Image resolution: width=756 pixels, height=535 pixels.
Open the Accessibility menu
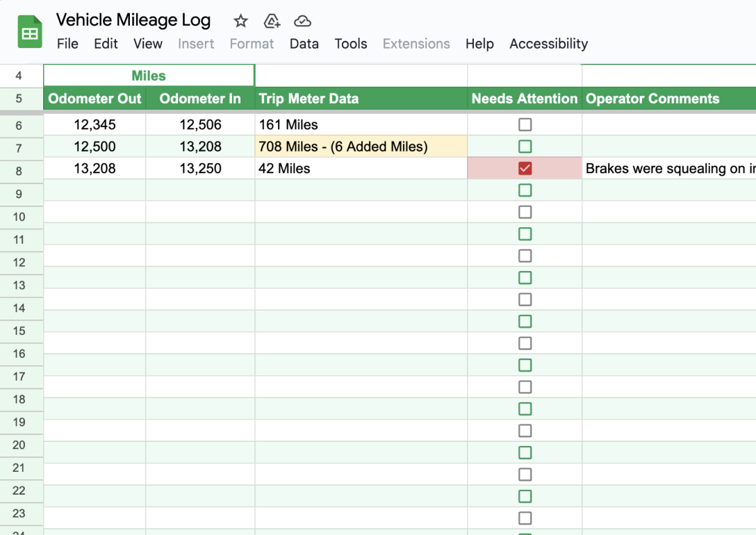pos(549,44)
